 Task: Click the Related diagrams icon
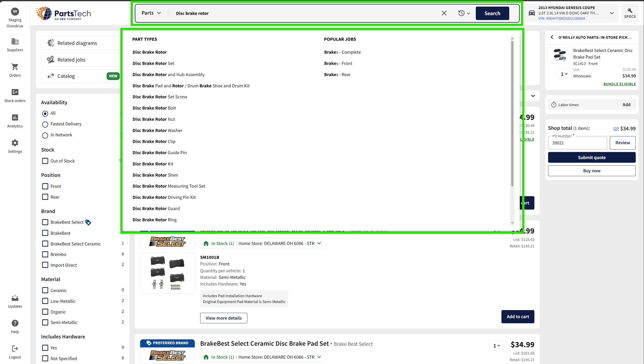(51, 43)
